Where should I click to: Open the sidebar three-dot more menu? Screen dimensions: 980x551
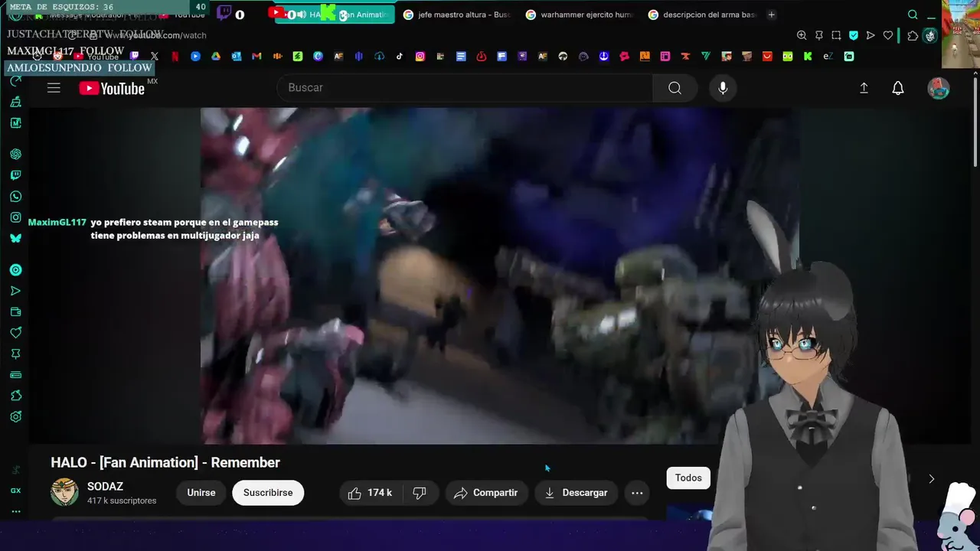coord(15,511)
